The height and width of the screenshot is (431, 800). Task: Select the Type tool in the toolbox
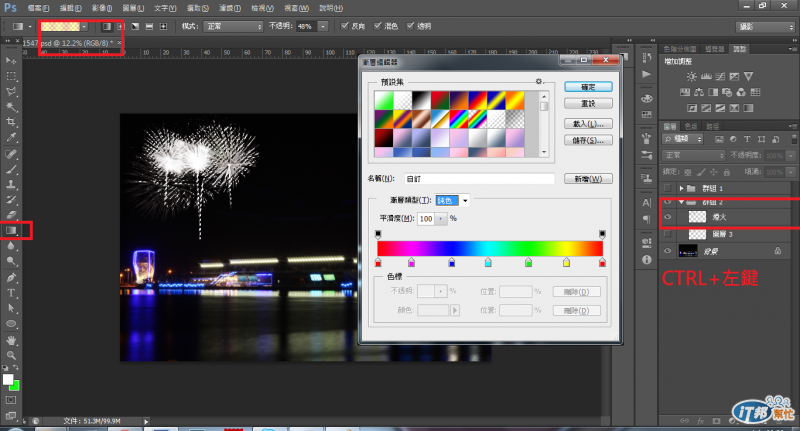pos(11,293)
